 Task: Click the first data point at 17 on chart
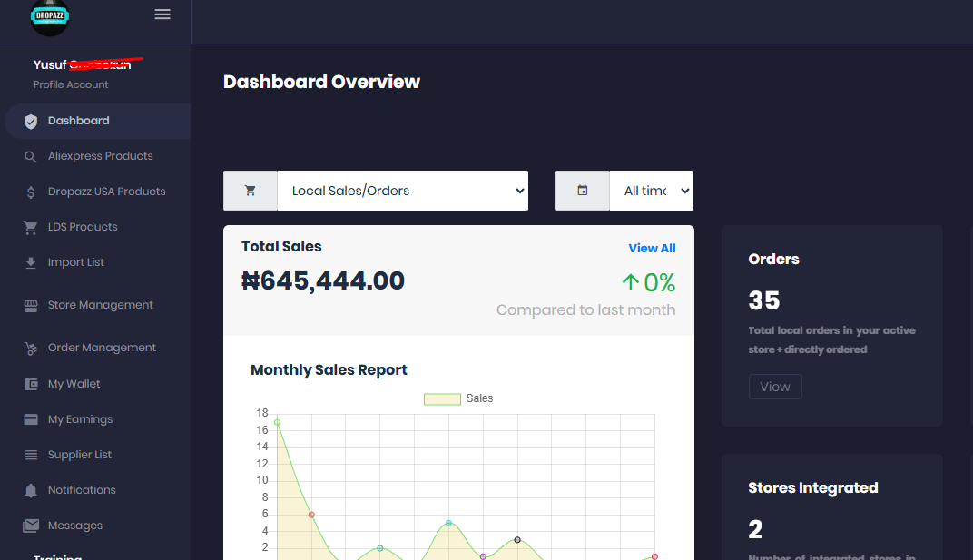[277, 422]
